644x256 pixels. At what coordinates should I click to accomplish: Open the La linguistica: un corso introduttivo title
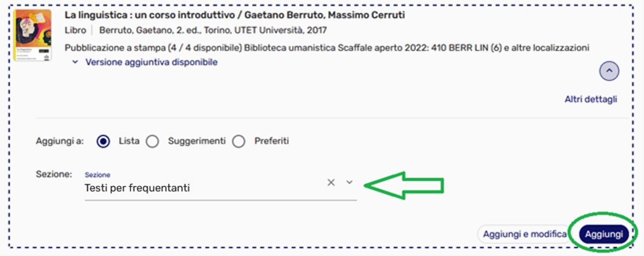(234, 15)
